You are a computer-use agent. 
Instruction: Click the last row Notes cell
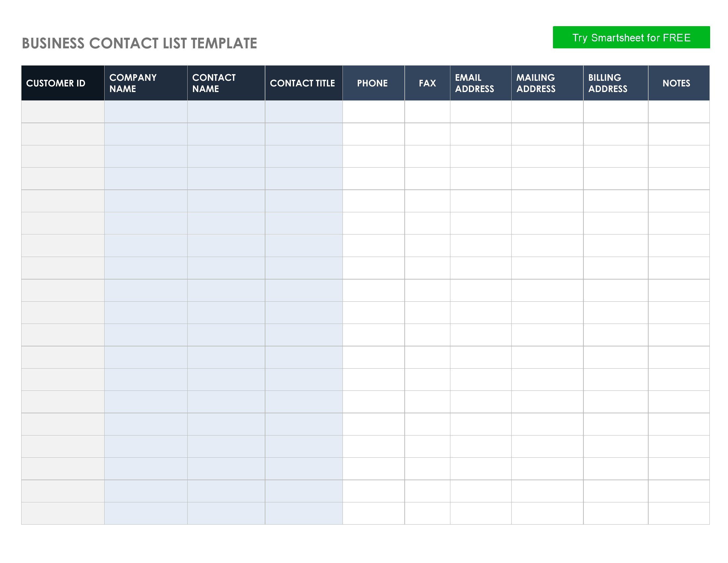(679, 513)
